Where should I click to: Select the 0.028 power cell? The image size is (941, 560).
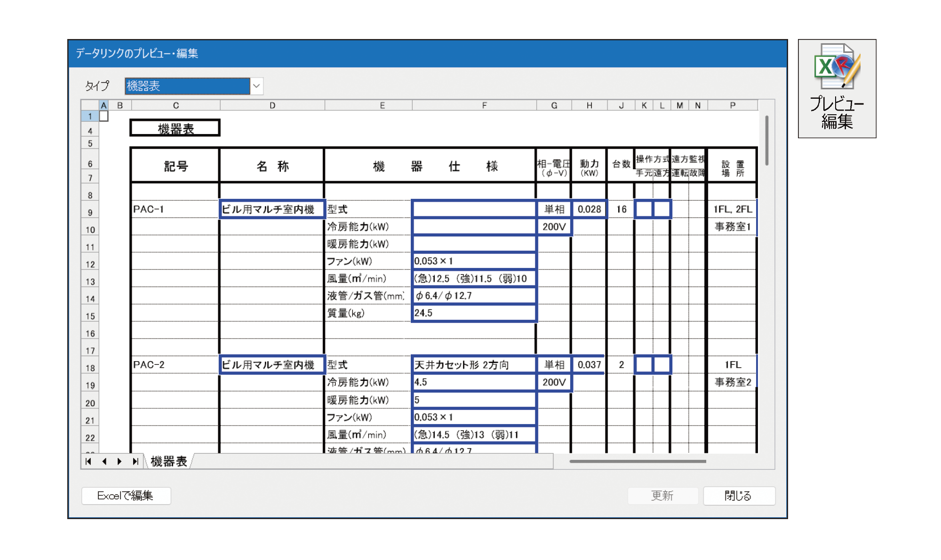589,208
